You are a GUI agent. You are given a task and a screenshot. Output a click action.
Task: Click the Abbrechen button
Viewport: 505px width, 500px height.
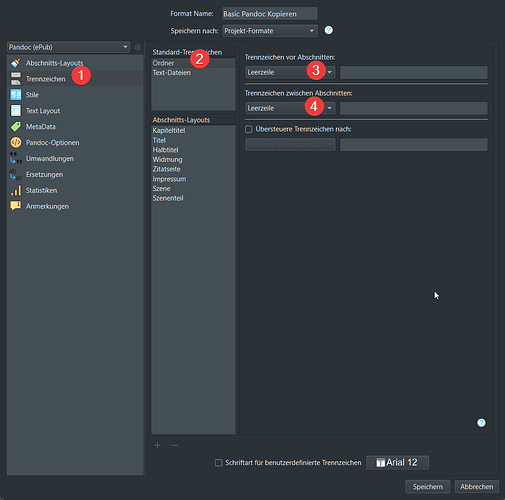[477, 487]
